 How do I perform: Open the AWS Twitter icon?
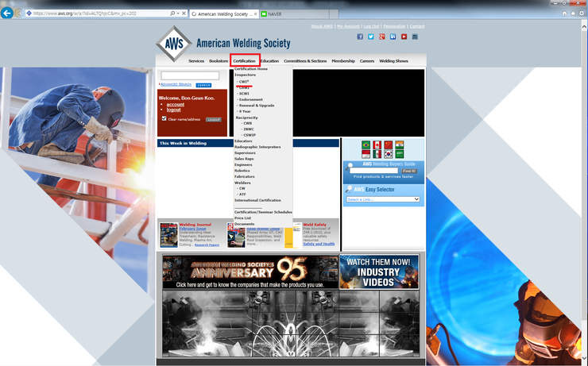pos(371,37)
